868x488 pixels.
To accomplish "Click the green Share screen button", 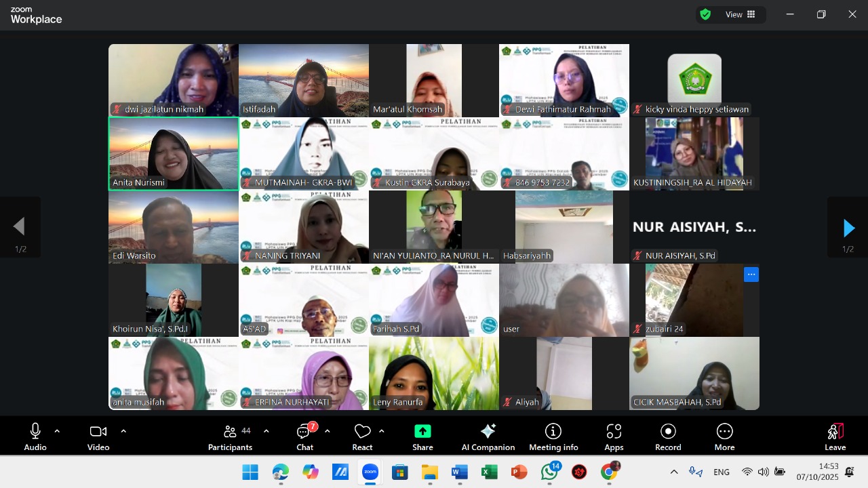I will 422,436.
